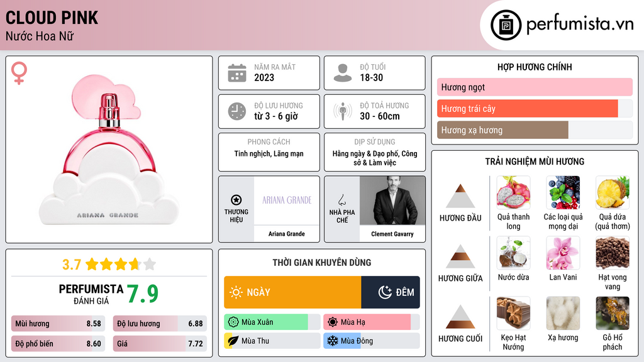Click the Hương trái cây accord bar
This screenshot has width=644, height=362.
point(528,109)
